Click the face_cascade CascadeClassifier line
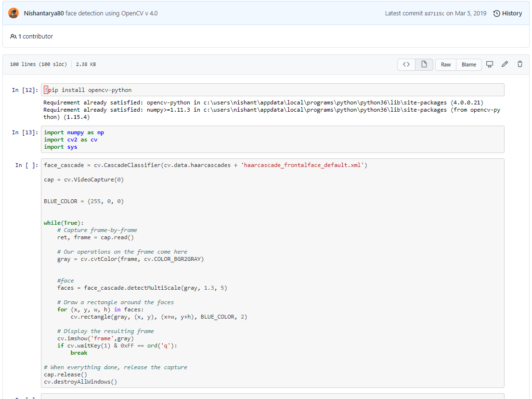 [x=205, y=165]
